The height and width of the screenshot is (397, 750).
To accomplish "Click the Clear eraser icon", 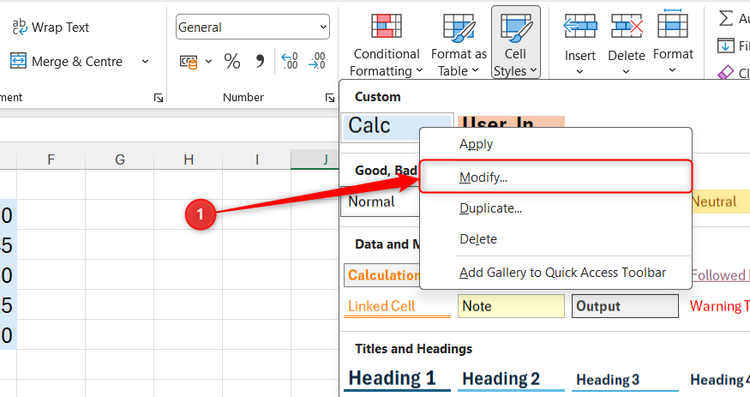I will [x=725, y=73].
